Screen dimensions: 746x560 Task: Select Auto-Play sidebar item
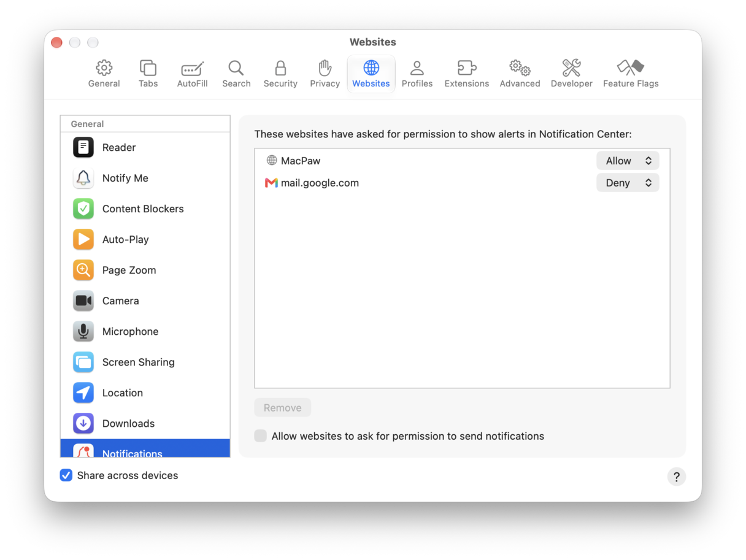(x=145, y=239)
